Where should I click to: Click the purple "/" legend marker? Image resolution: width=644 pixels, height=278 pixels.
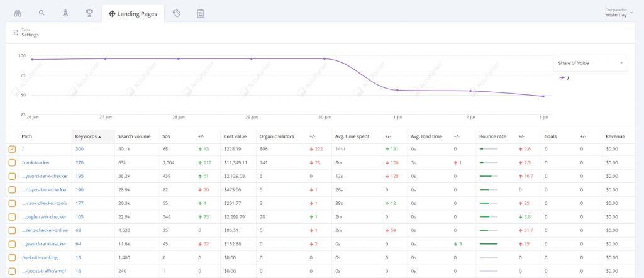[x=563, y=78]
